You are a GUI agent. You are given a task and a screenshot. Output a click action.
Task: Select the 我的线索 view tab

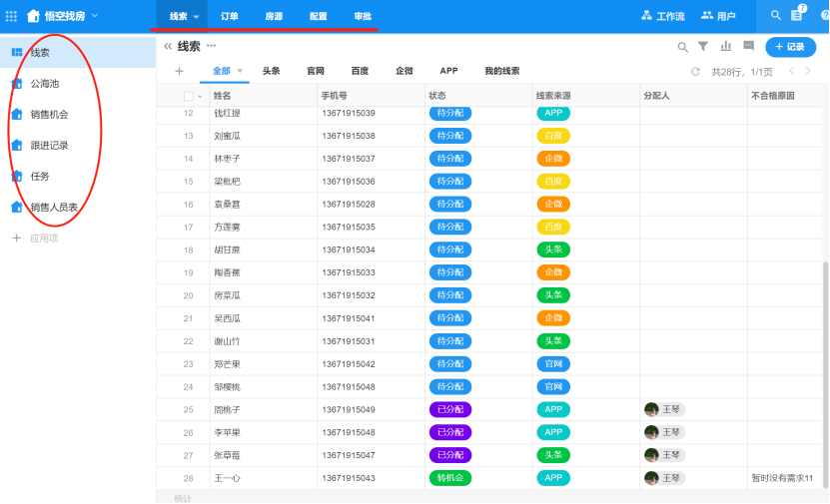click(x=501, y=71)
